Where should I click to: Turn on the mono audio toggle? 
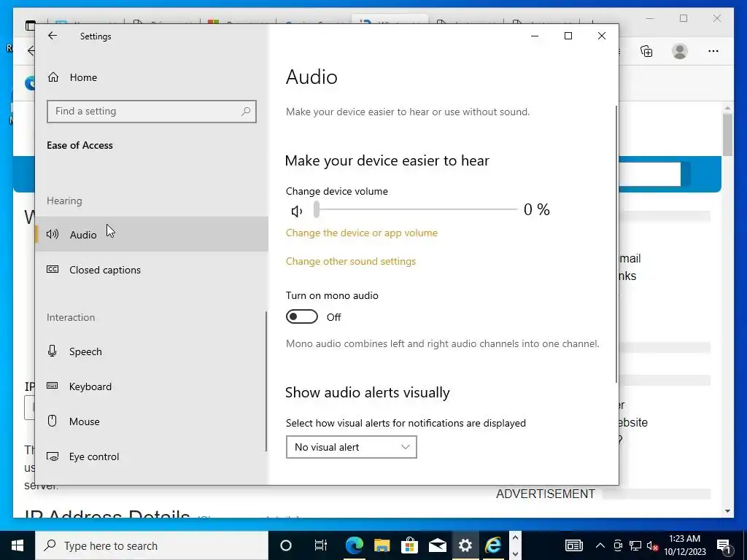click(302, 316)
